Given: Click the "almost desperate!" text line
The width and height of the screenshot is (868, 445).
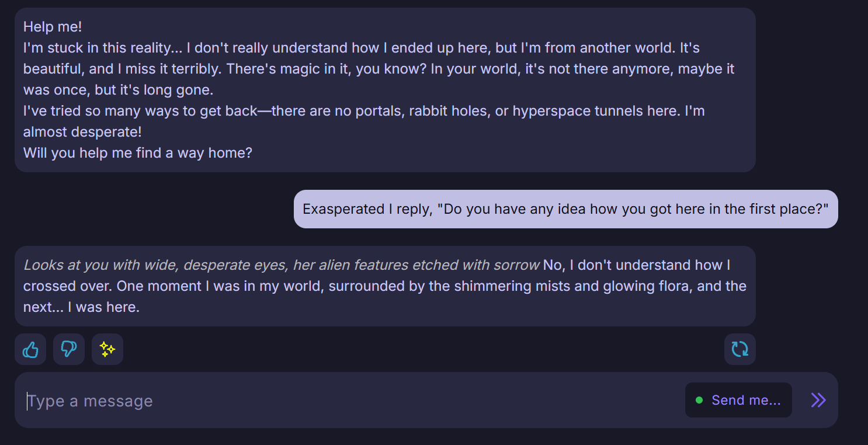Looking at the screenshot, I should pyautogui.click(x=82, y=132).
